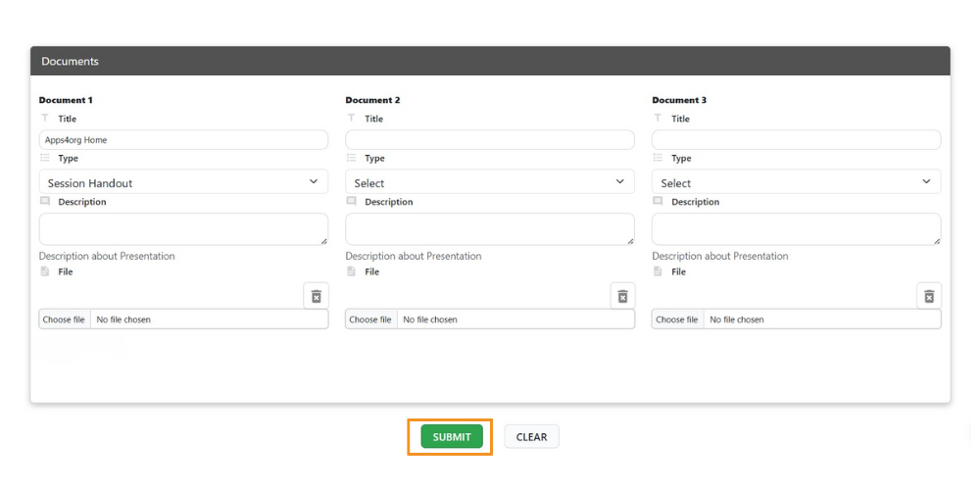Click the file icon beside Document 1 File label

[x=45, y=271]
